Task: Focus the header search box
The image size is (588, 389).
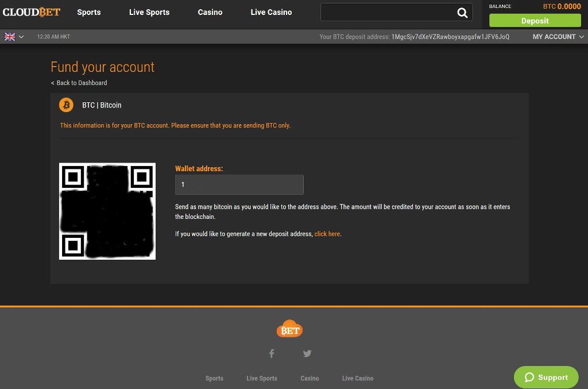Action: (396, 13)
